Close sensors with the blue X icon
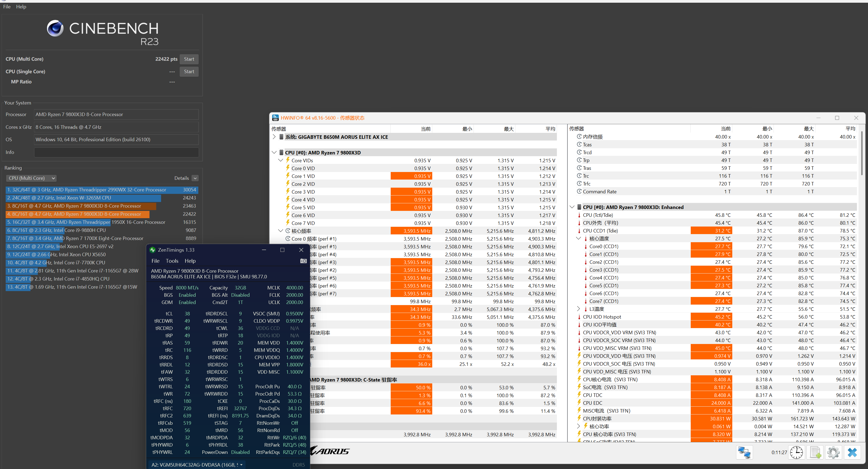Viewport: 868px width, 469px height. [x=852, y=452]
